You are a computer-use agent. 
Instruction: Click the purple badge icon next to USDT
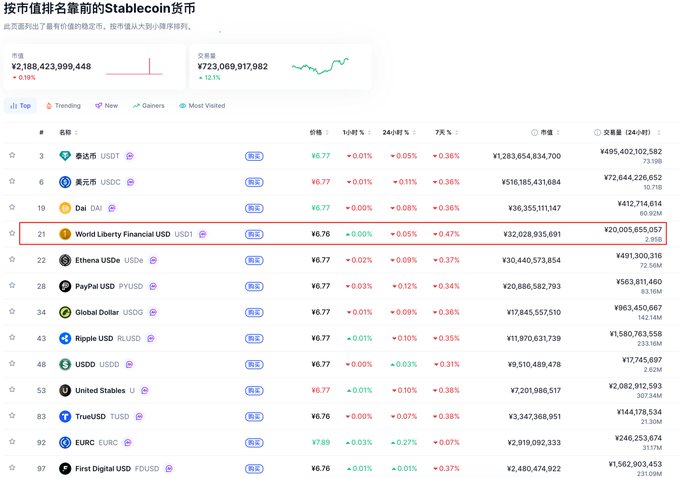tap(130, 156)
